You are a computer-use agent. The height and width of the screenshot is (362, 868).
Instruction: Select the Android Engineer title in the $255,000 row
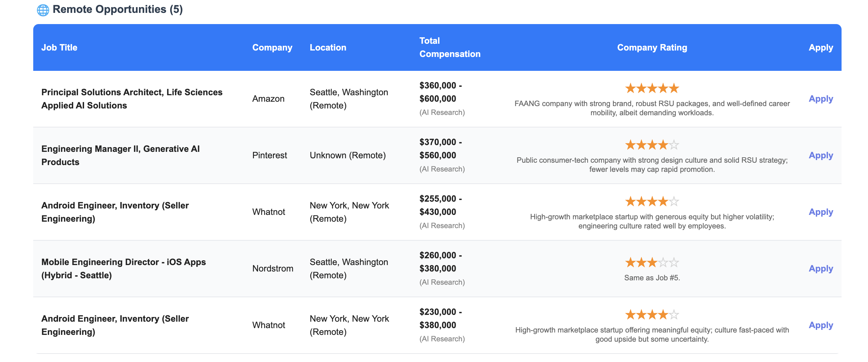click(115, 212)
